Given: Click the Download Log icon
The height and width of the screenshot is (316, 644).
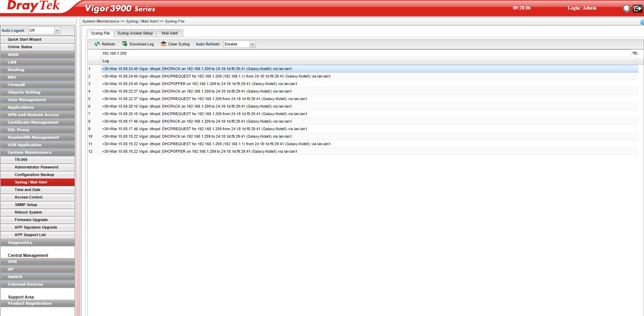Looking at the screenshot, I should pos(125,44).
